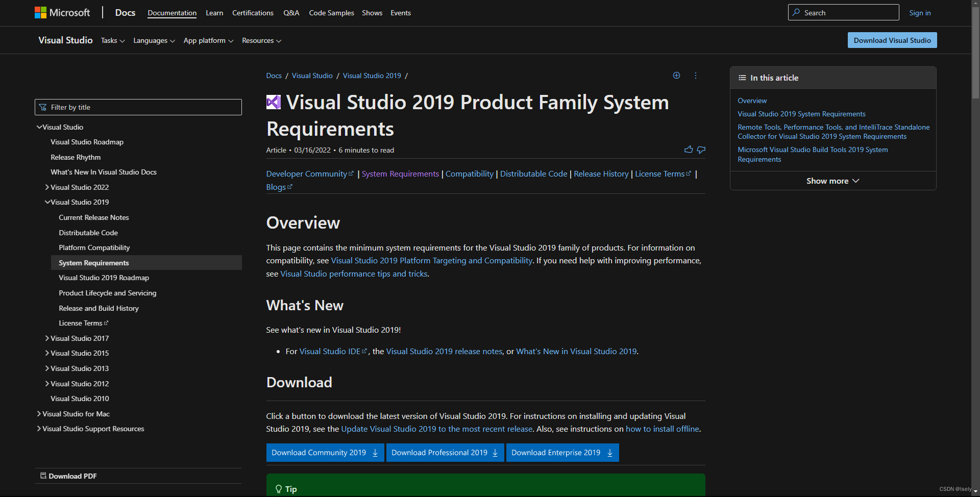Select Current Release Notes in sidebar
The image size is (980, 497).
[94, 217]
